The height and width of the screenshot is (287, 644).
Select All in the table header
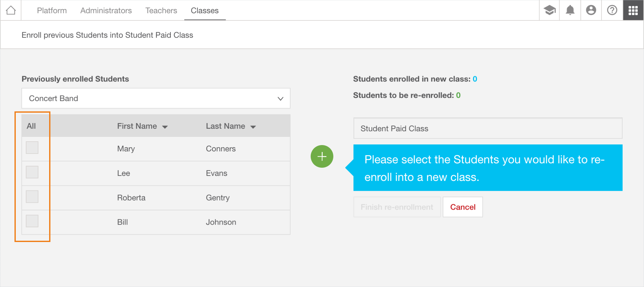point(31,126)
